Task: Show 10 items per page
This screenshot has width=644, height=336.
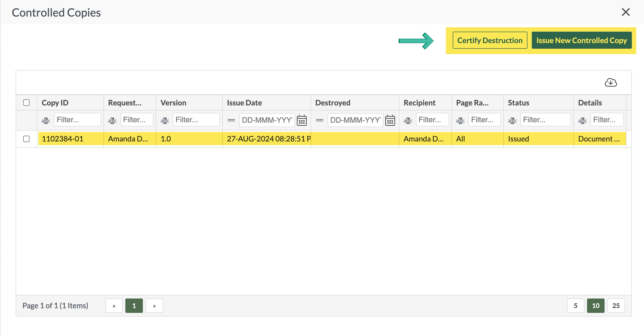Action: 596,306
